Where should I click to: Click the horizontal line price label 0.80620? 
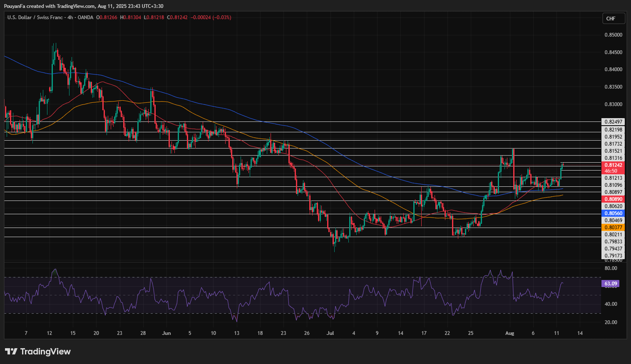pyautogui.click(x=613, y=206)
